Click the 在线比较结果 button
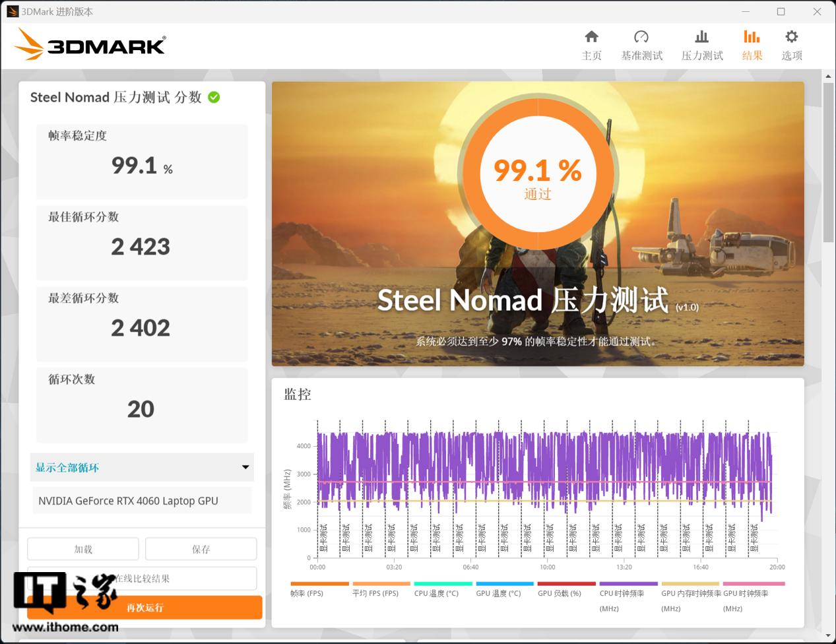The image size is (836, 644). (142, 579)
